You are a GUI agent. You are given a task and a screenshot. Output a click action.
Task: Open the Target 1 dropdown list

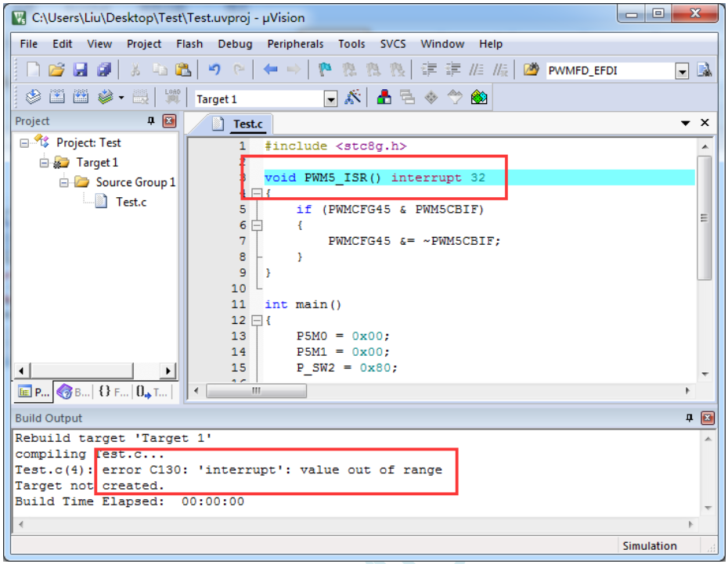[330, 99]
